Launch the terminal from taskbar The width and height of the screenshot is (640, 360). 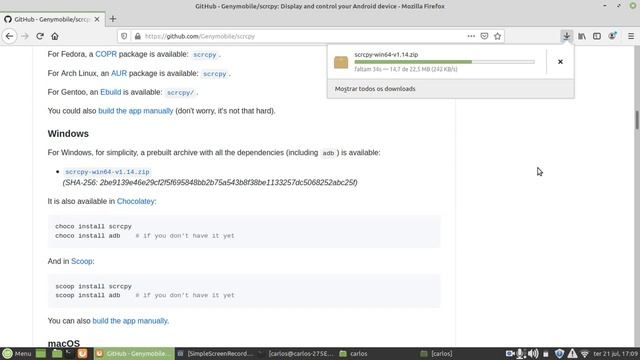pyautogui.click(x=69, y=353)
